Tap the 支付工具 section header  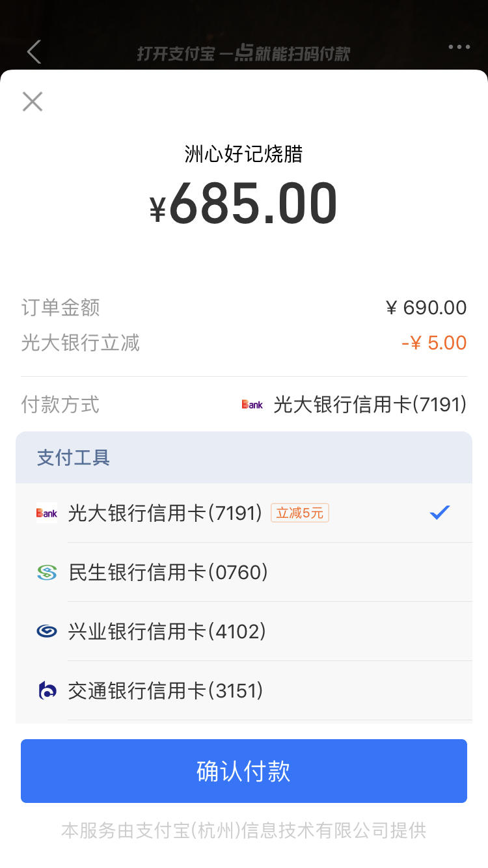tap(244, 457)
